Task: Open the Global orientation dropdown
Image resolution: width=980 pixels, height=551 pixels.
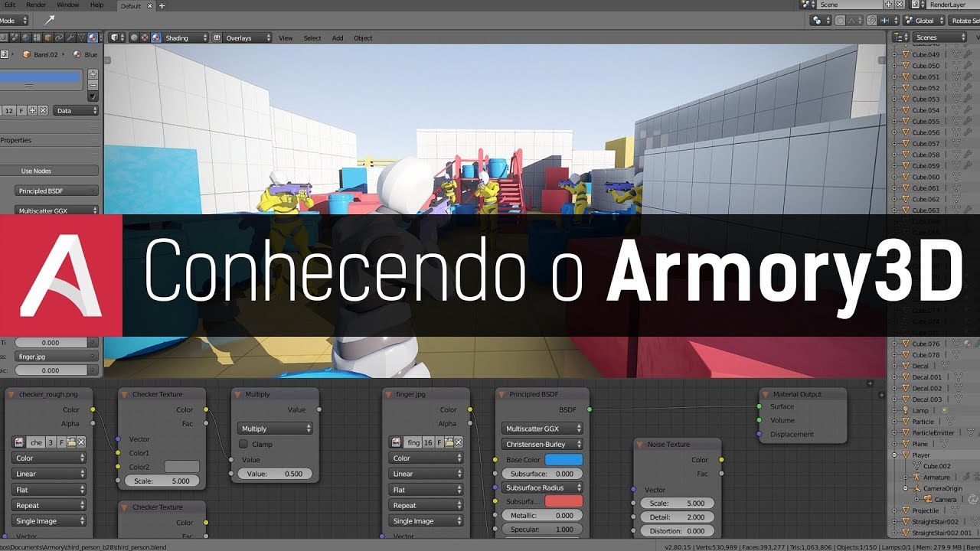Action: click(x=923, y=21)
